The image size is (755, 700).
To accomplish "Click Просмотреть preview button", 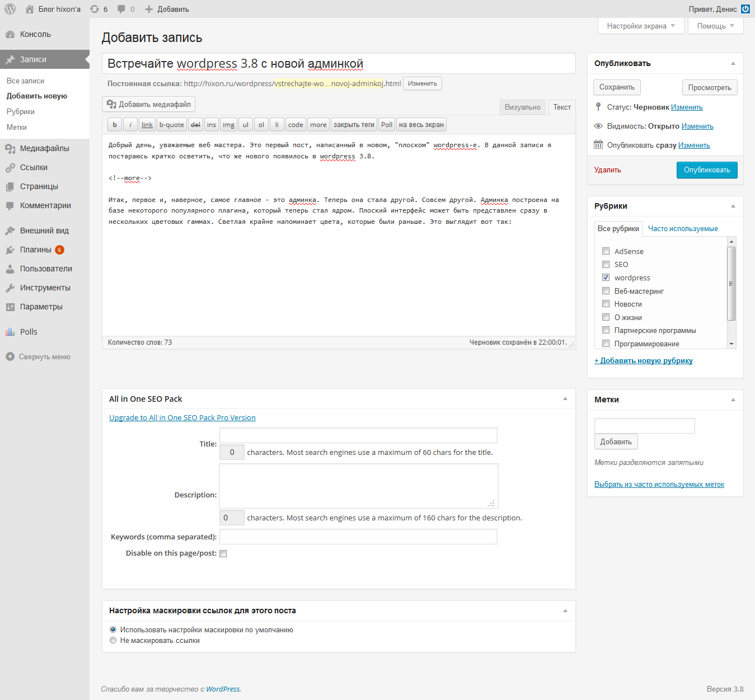I will coord(710,87).
